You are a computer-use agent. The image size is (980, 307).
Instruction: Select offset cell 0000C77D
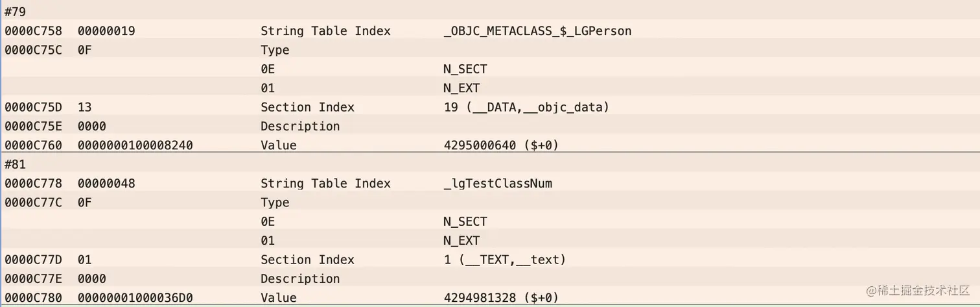33,260
